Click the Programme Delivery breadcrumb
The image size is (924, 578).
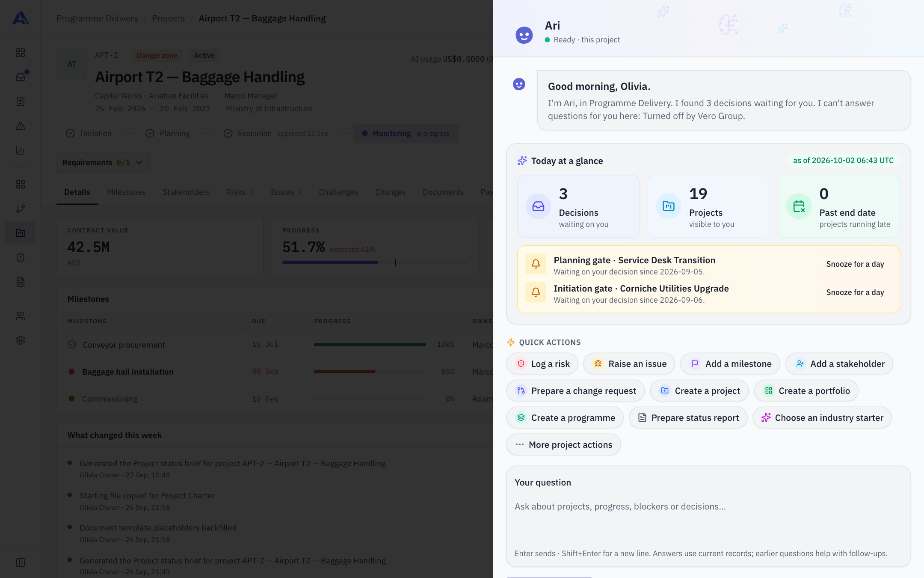pos(98,18)
